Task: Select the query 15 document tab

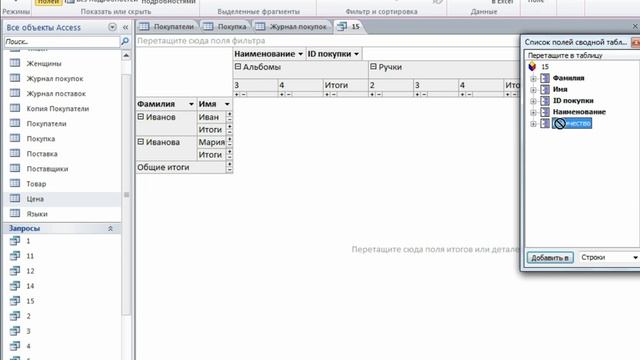Action: pos(349,27)
